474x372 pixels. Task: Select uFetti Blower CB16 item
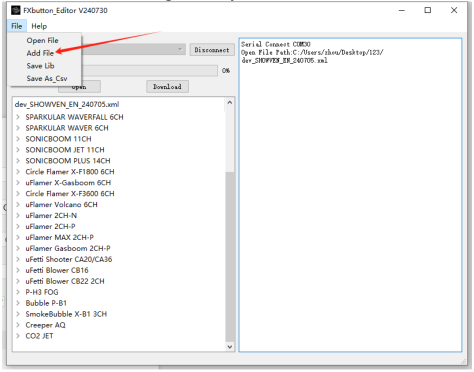click(x=57, y=270)
